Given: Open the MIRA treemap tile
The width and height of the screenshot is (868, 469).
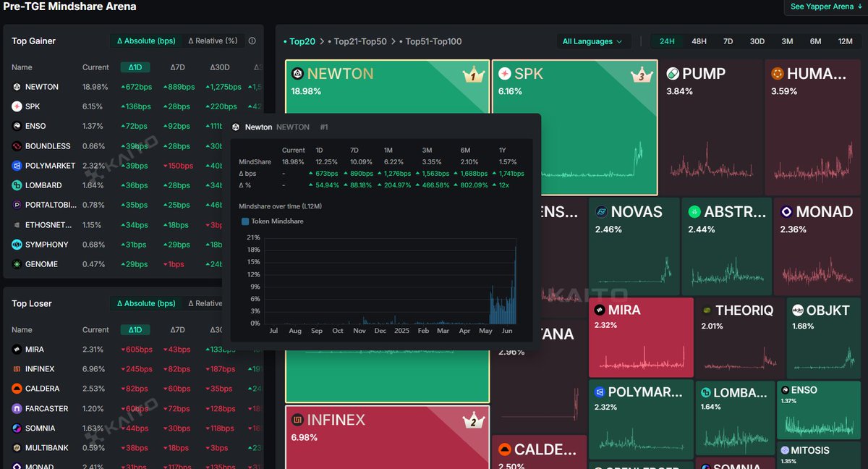Looking at the screenshot, I should [641, 337].
